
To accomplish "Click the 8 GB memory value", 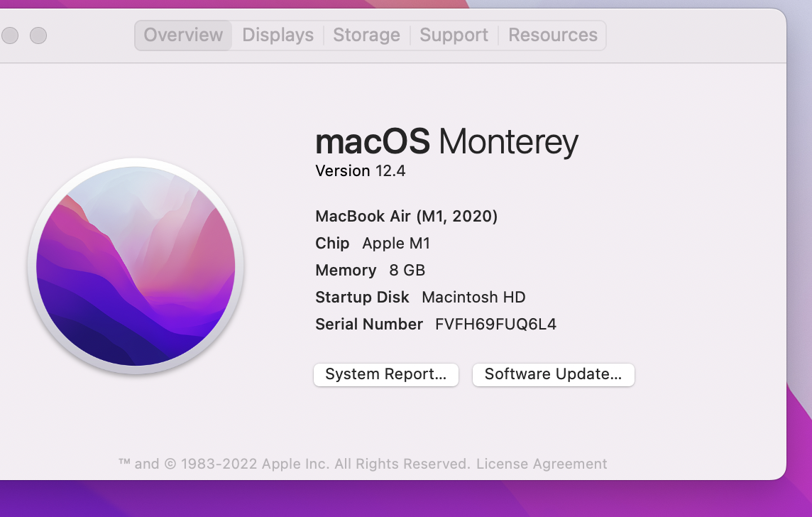I will pyautogui.click(x=407, y=271).
